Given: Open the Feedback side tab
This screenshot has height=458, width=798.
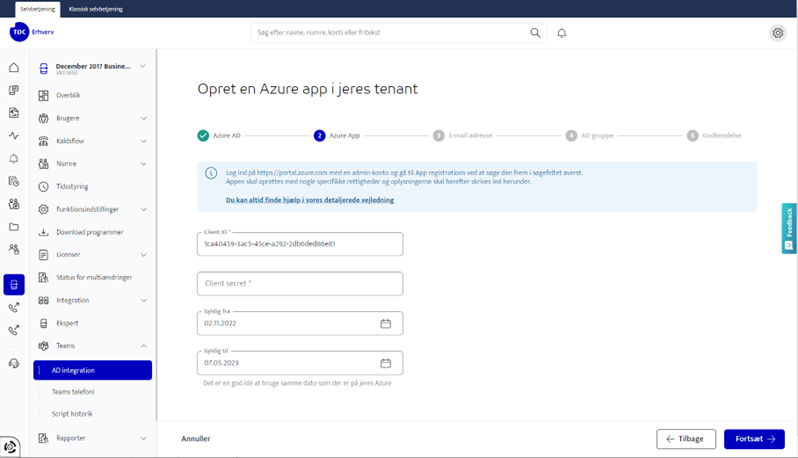Looking at the screenshot, I should 789,228.
